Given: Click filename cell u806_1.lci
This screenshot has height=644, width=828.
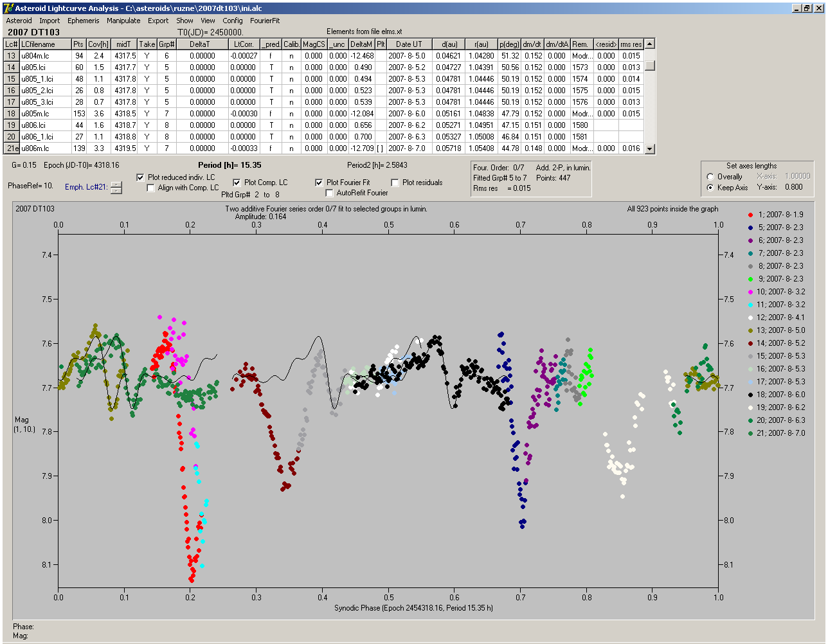Looking at the screenshot, I should click(45, 137).
